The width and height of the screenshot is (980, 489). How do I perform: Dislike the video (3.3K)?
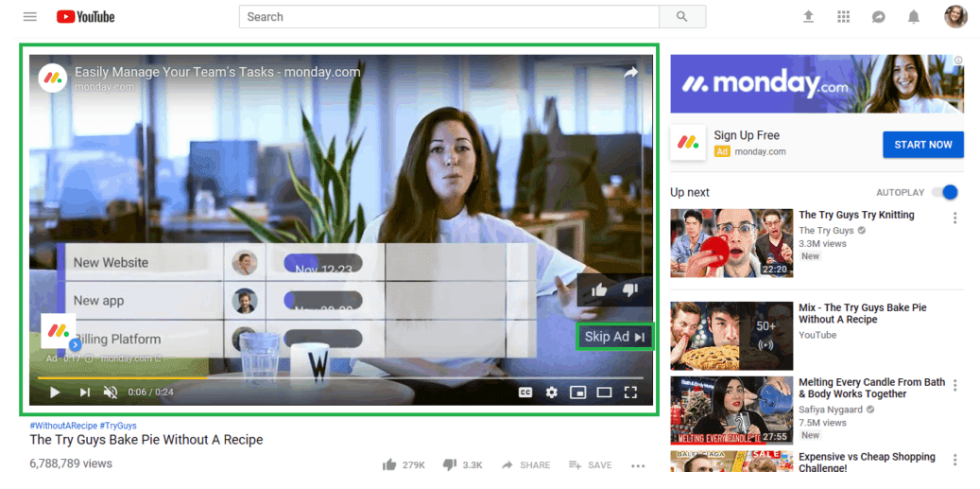462,465
